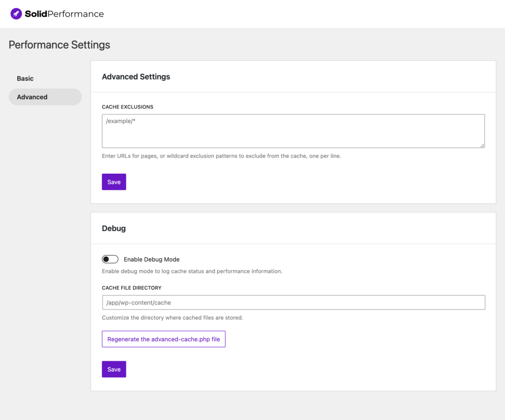Viewport: 505px width, 420px height.
Task: Click the "Enable Debug Mode" label text
Action: pos(151,259)
